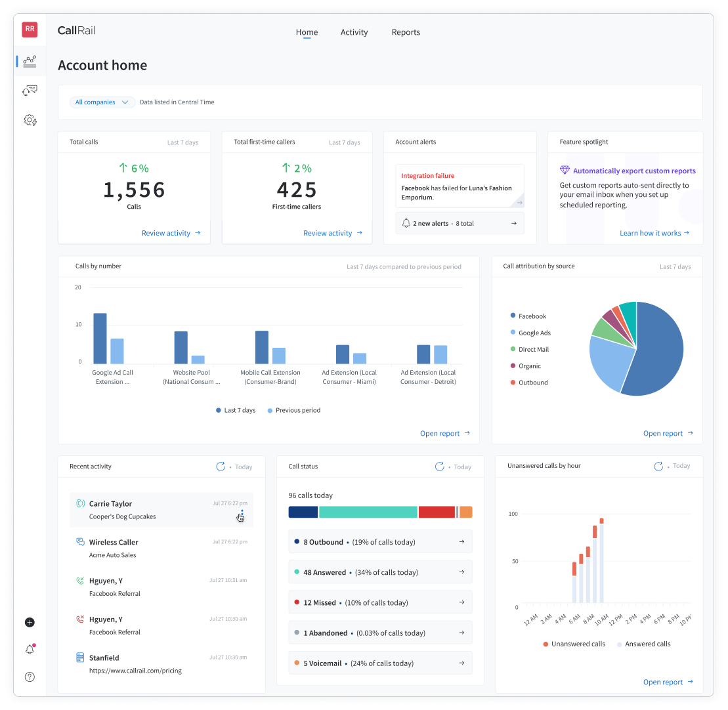
Task: Click arrow on 1 Abandoned row
Action: click(x=461, y=633)
